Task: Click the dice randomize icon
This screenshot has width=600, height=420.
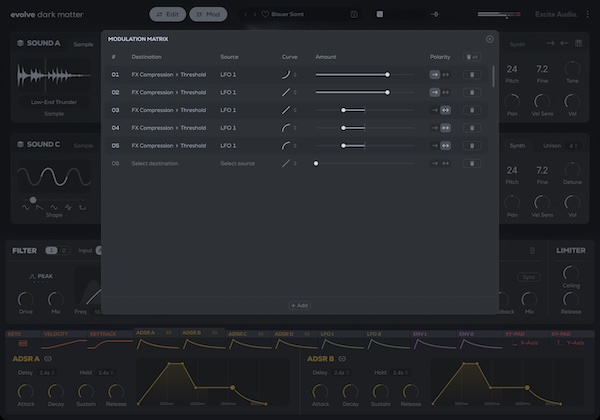Action: click(x=380, y=14)
